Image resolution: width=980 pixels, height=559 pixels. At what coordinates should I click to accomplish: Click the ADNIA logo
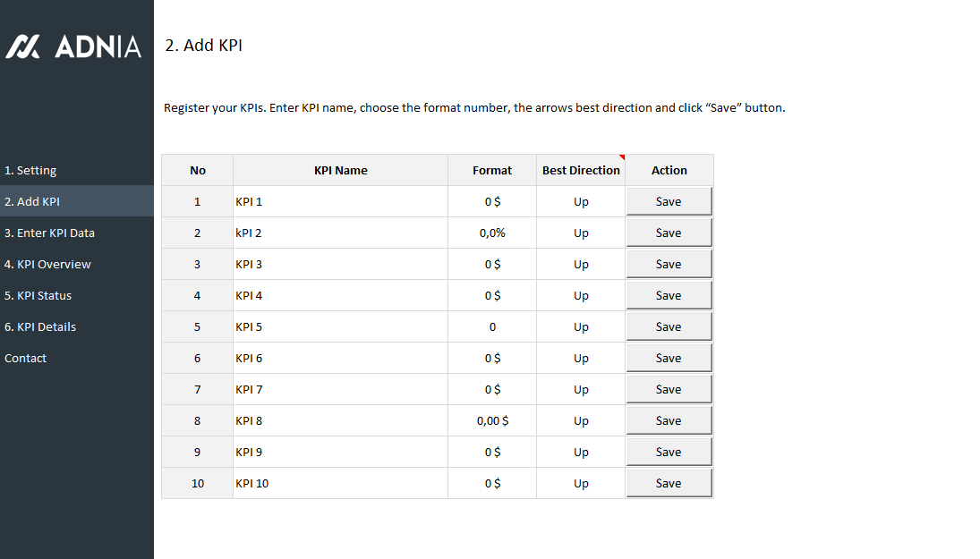[x=73, y=47]
